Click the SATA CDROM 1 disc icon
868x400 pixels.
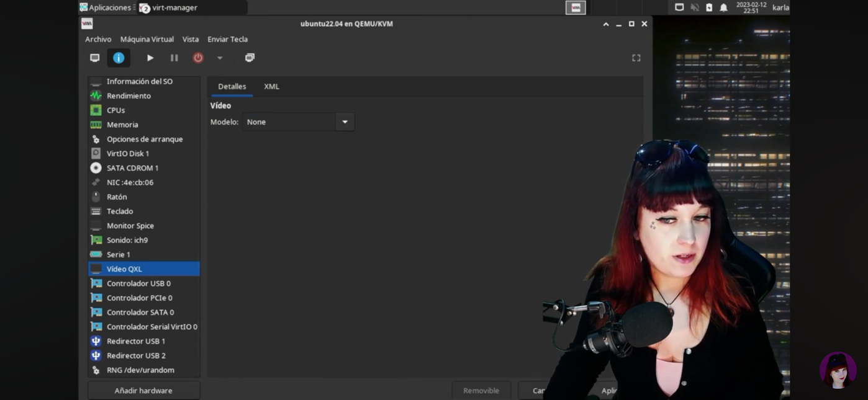tap(96, 168)
